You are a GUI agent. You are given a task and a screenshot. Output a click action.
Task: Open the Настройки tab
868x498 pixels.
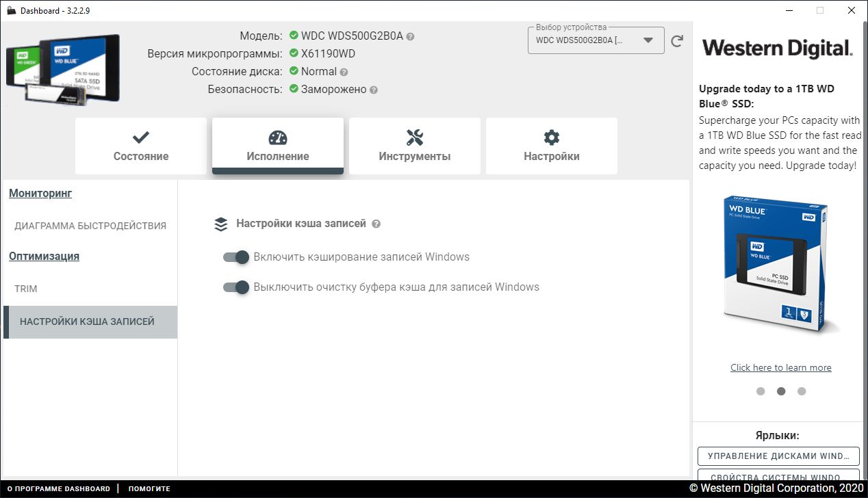[x=552, y=146]
